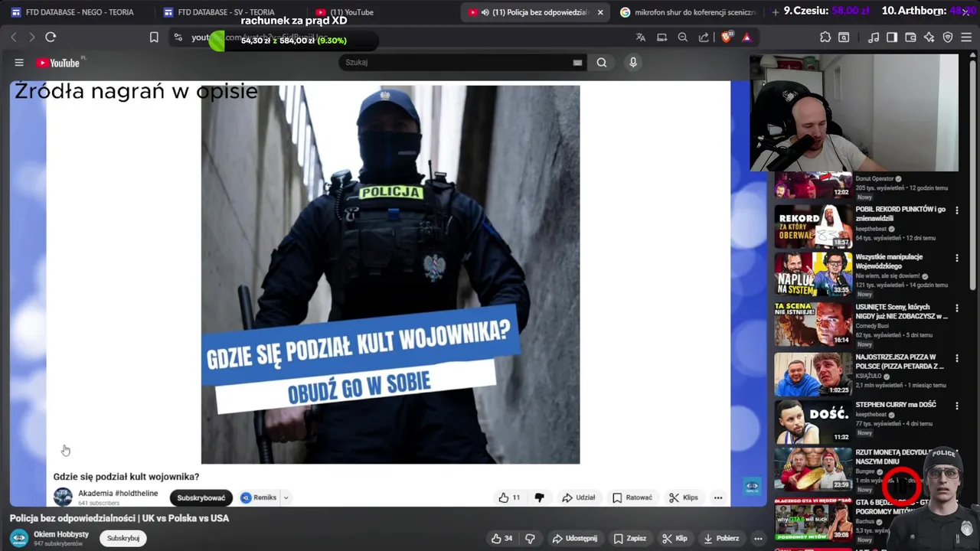980x551 pixels.
Task: Like the embedded video with 11 likes
Action: click(x=509, y=497)
